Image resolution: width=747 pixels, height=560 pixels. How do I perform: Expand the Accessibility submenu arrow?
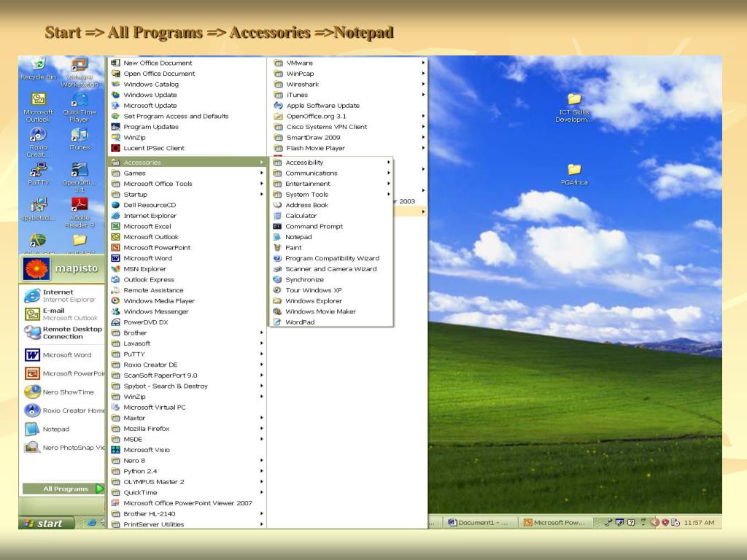click(x=389, y=163)
